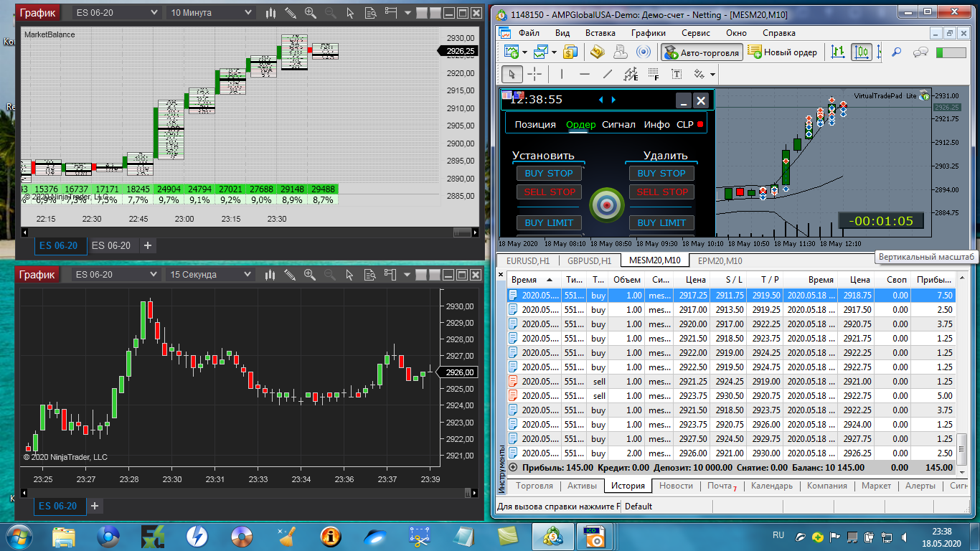Open the 15 Секунда interval dropdown

(x=211, y=275)
